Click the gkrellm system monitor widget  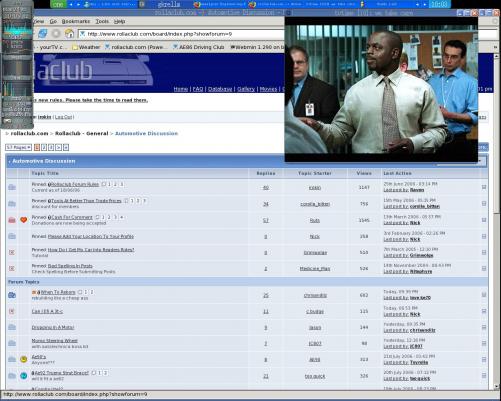tap(17, 64)
